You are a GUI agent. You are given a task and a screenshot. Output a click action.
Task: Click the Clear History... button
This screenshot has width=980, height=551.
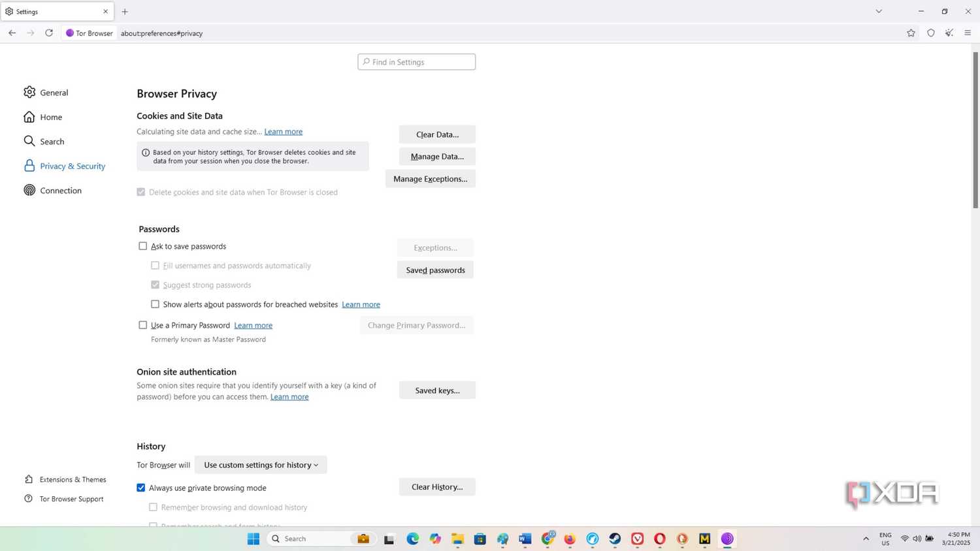(x=437, y=487)
